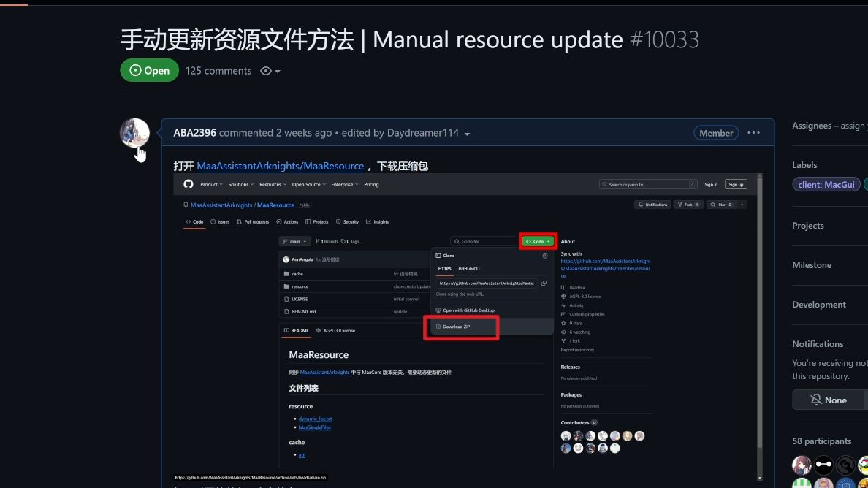Select the Download ZIP menu entry
Image resolution: width=868 pixels, height=488 pixels.
(454, 327)
